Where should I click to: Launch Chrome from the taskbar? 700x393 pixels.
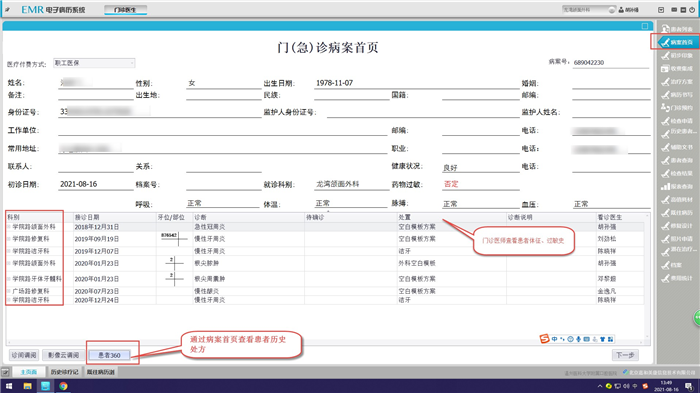tap(63, 386)
